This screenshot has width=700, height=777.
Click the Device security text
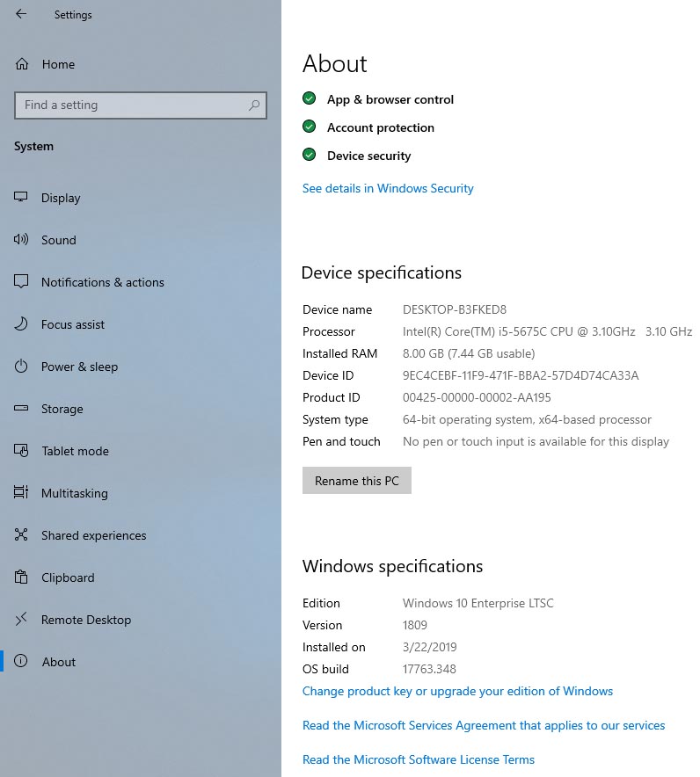click(x=368, y=156)
